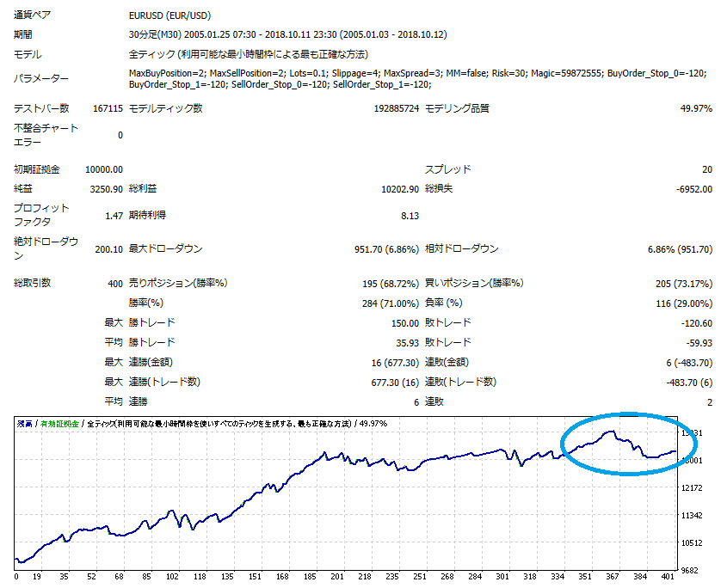This screenshot has height=588, width=727.
Task: Click the average losing trade value -59.93
Action: 699,343
